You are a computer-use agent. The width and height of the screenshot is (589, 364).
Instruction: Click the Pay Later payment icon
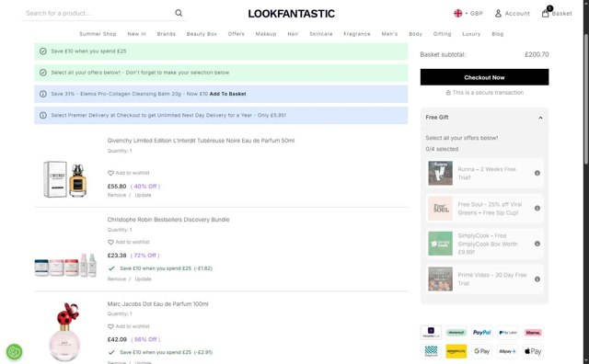(x=507, y=333)
